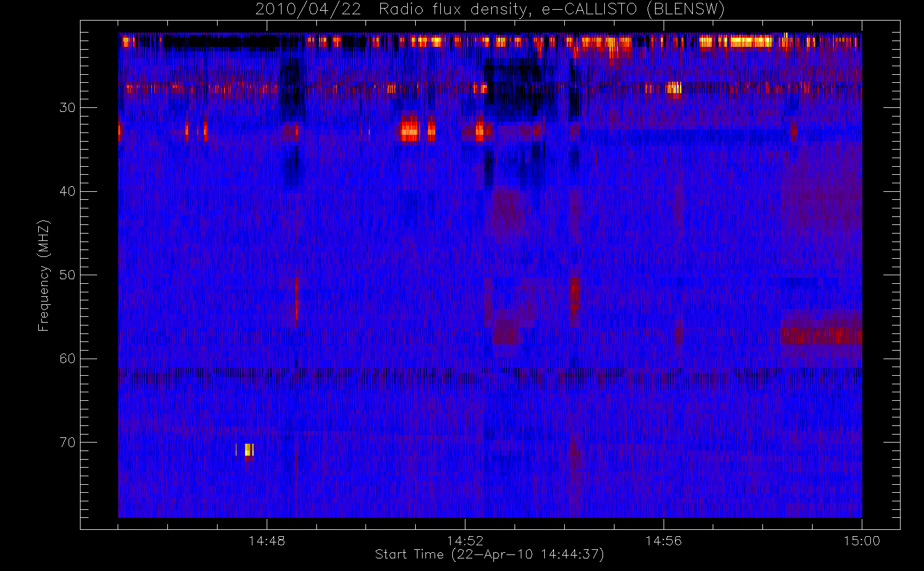Click the 40 tick label on frequency axis

(67, 191)
